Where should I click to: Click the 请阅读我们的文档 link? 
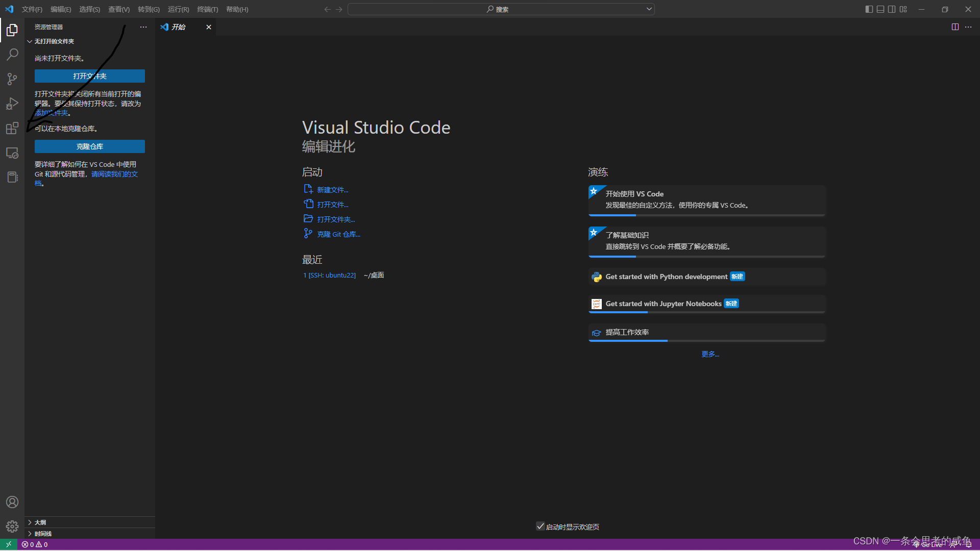point(114,174)
